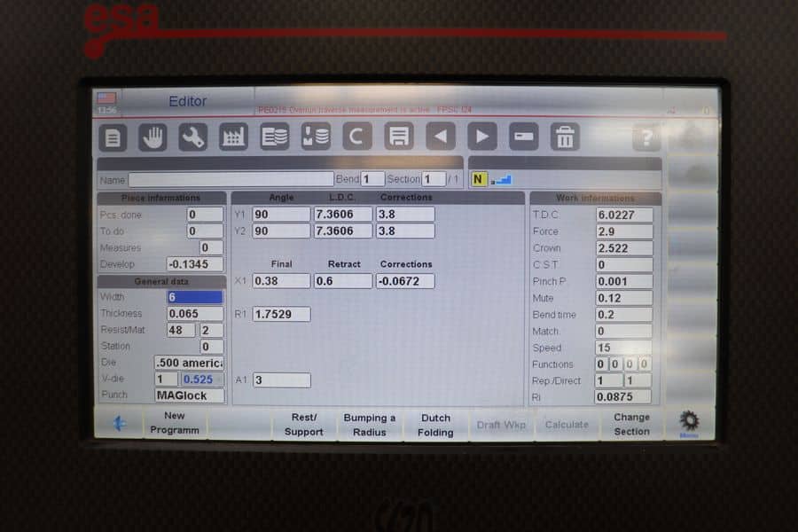This screenshot has height=532, width=798.
Task: Click the program Name input field
Action: pyautogui.click(x=231, y=179)
